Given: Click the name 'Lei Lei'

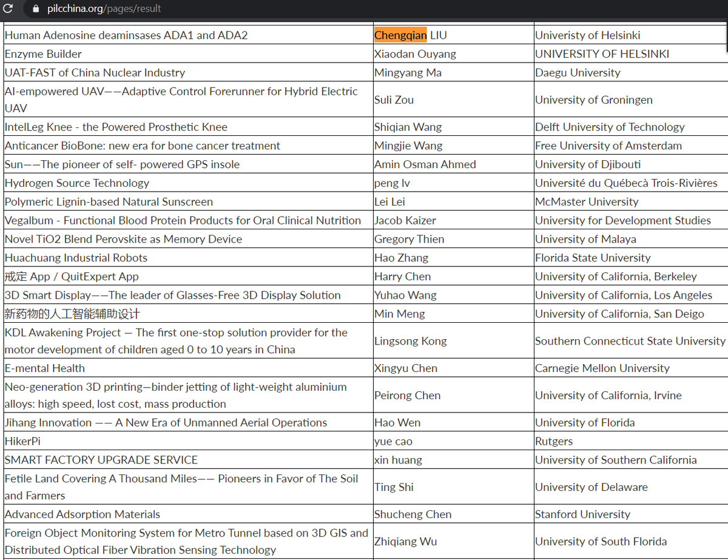Looking at the screenshot, I should pos(389,202).
